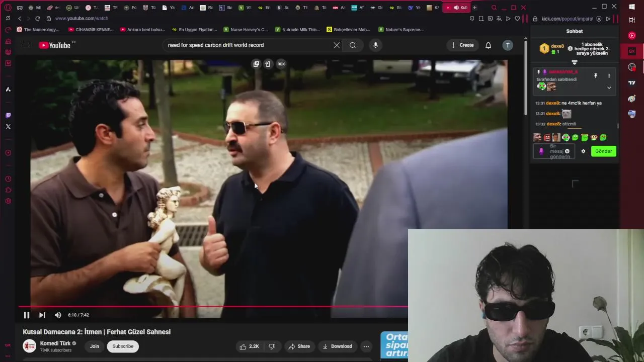The height and width of the screenshot is (362, 644).
Task: Open YouTube notifications bell
Action: click(488, 45)
